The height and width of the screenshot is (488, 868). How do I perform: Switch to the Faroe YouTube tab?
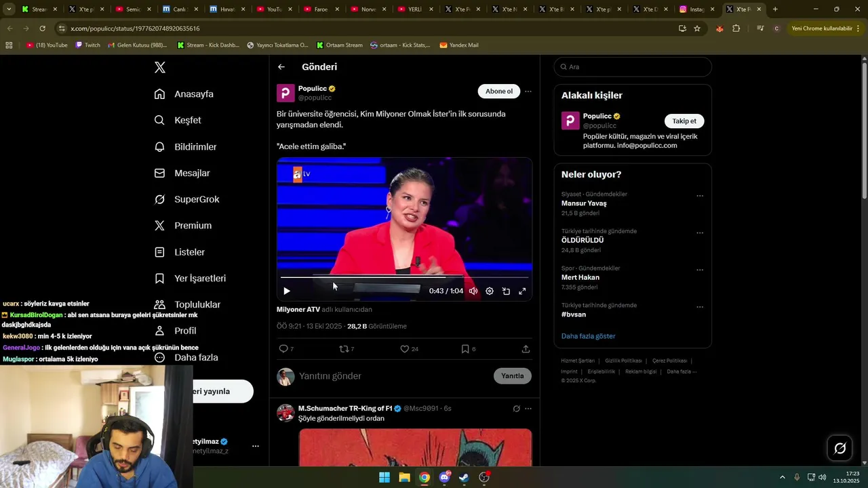click(321, 9)
